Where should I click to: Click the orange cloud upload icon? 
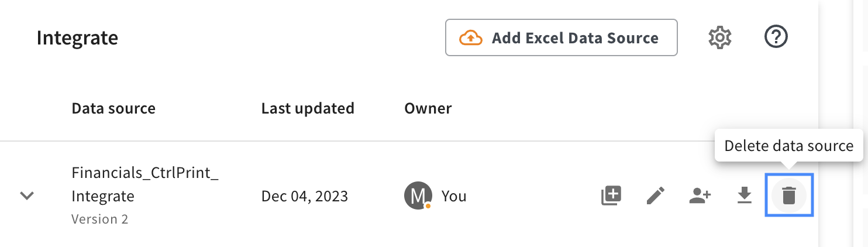pyautogui.click(x=470, y=38)
